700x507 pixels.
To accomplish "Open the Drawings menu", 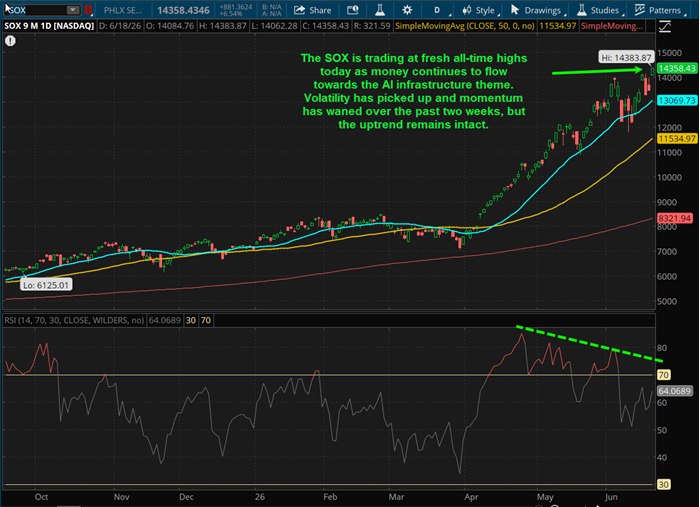I will coord(538,10).
